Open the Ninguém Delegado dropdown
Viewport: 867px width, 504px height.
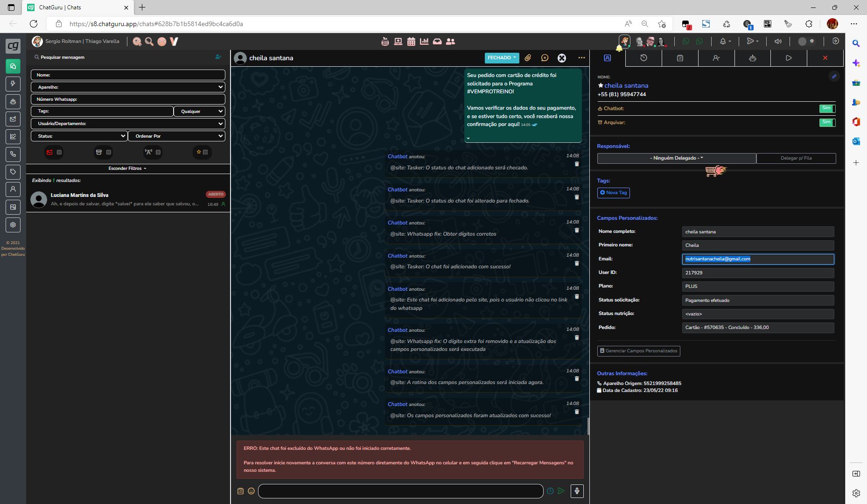(x=676, y=158)
